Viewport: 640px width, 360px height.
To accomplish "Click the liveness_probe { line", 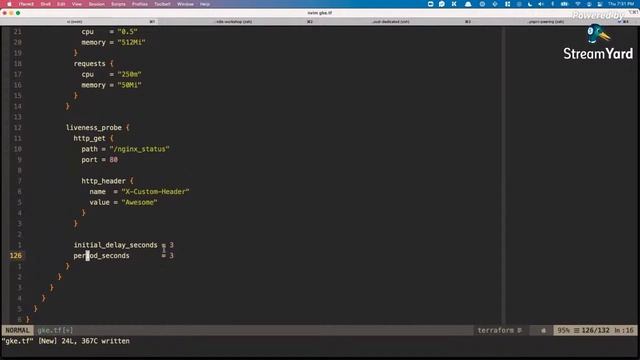I will click(x=98, y=128).
